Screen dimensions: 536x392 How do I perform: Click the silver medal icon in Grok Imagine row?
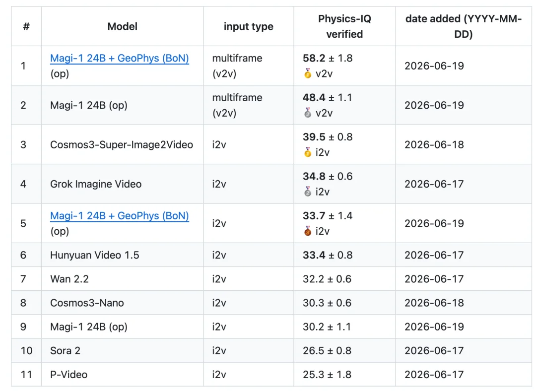308,192
